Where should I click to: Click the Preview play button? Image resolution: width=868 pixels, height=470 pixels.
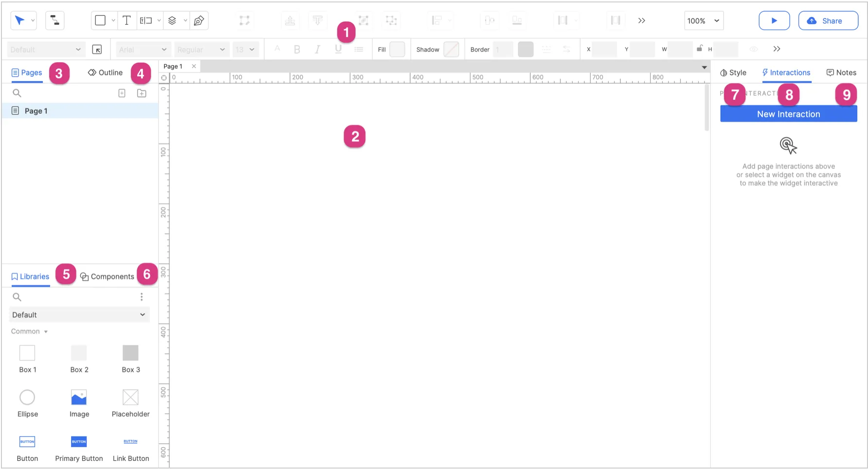(774, 20)
